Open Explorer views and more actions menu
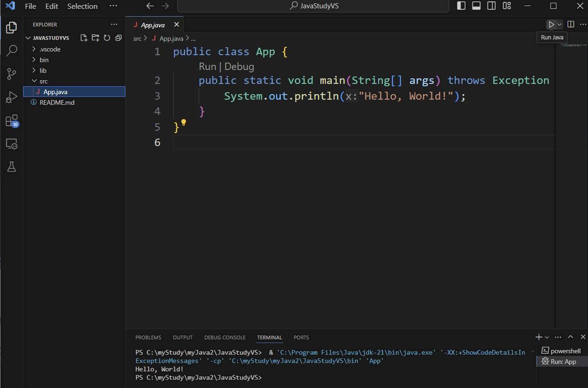The width and height of the screenshot is (588, 388). tap(114, 25)
